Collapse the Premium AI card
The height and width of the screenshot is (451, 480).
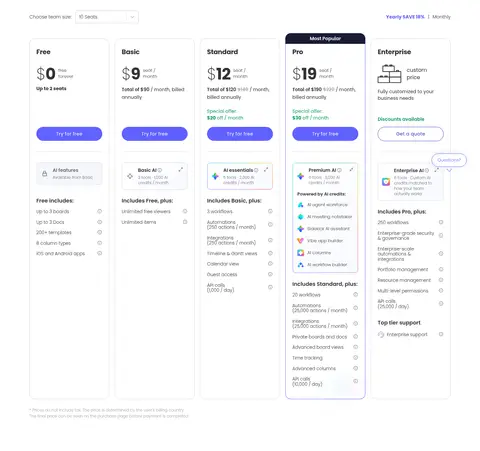[x=351, y=170]
